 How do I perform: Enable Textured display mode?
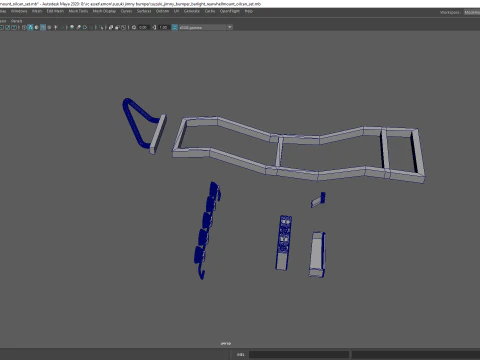[49, 27]
